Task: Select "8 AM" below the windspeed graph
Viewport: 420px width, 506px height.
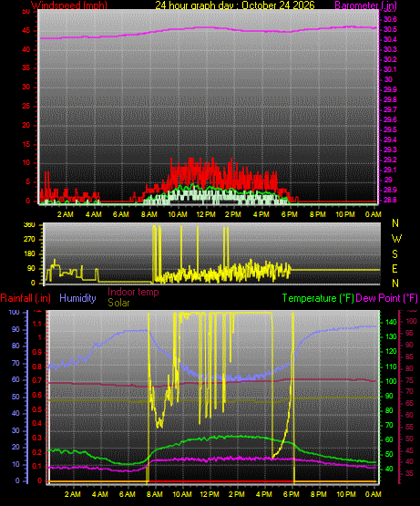Action: tap(149, 214)
